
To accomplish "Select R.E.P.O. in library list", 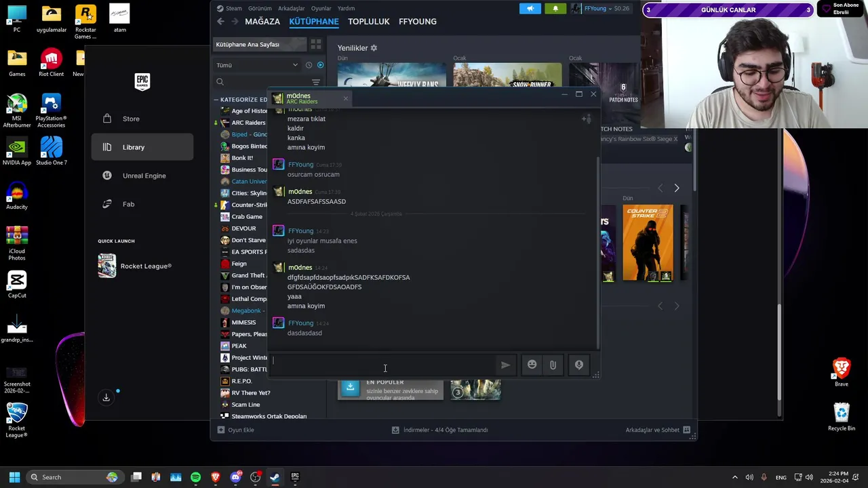I will coord(241,381).
